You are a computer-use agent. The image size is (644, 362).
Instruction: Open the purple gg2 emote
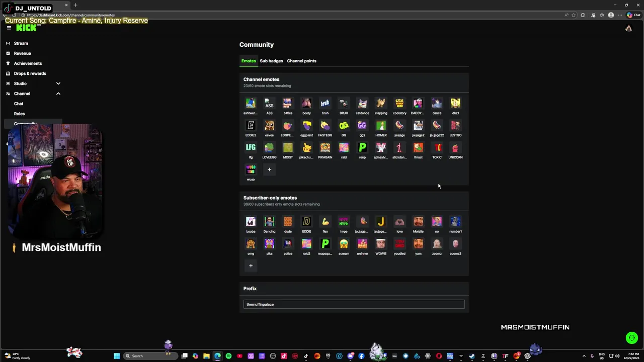(x=362, y=126)
